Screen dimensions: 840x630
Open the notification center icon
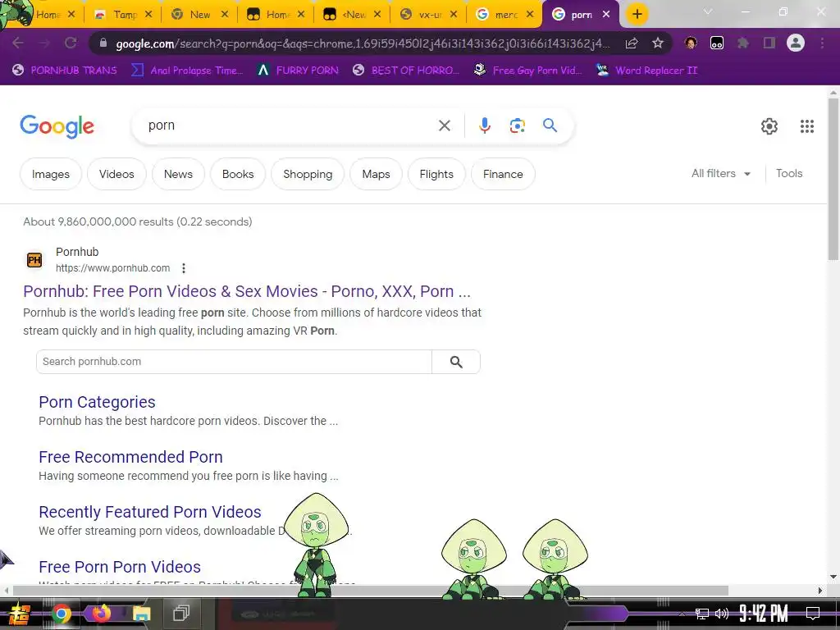813,614
